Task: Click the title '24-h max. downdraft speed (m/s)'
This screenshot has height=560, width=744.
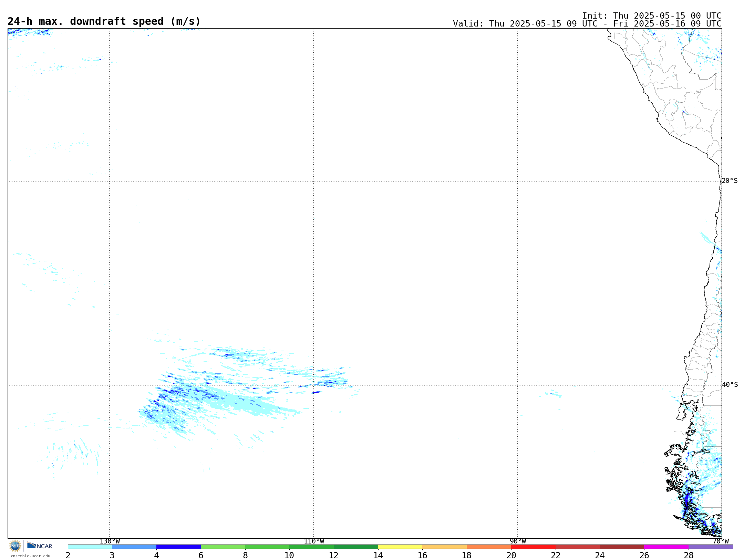Action: [104, 22]
